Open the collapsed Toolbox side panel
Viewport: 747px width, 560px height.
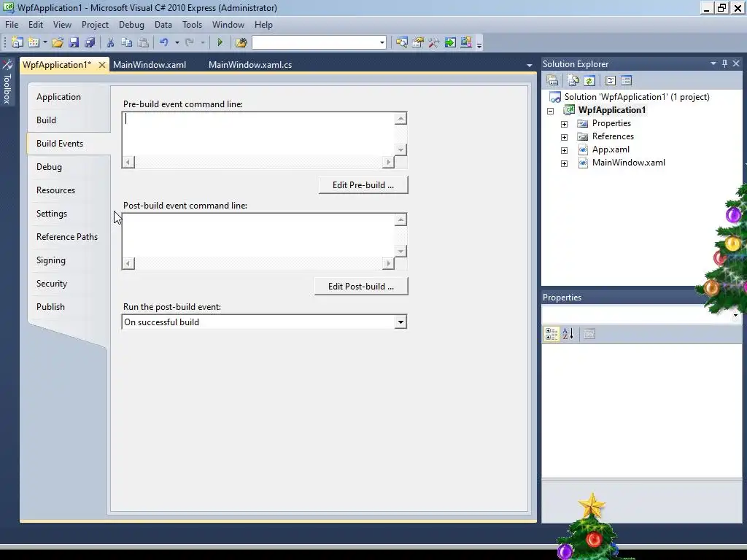[x=7, y=82]
